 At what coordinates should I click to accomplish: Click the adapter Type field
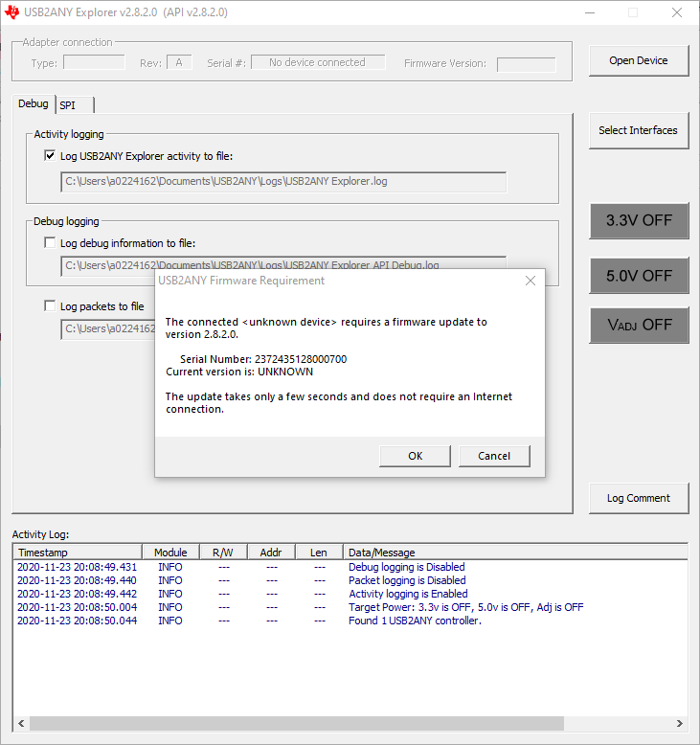click(94, 62)
